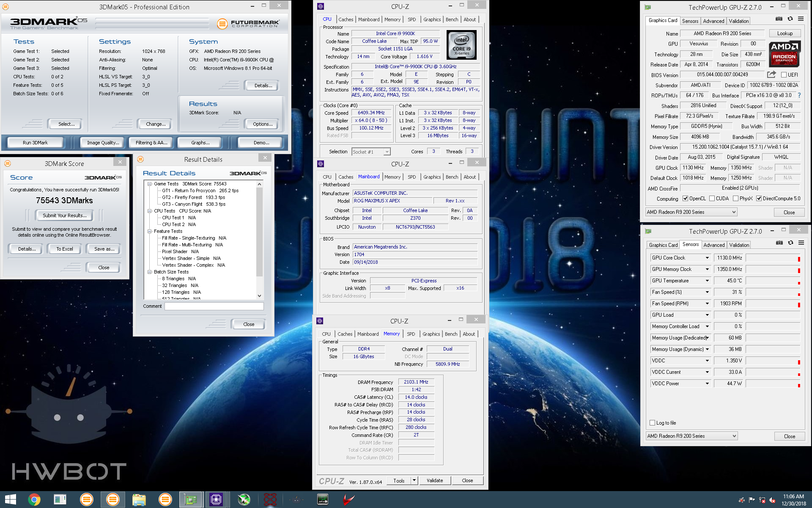Collapse the Batch Size Tests tree node
The width and height of the screenshot is (812, 508).
pyautogui.click(x=150, y=272)
